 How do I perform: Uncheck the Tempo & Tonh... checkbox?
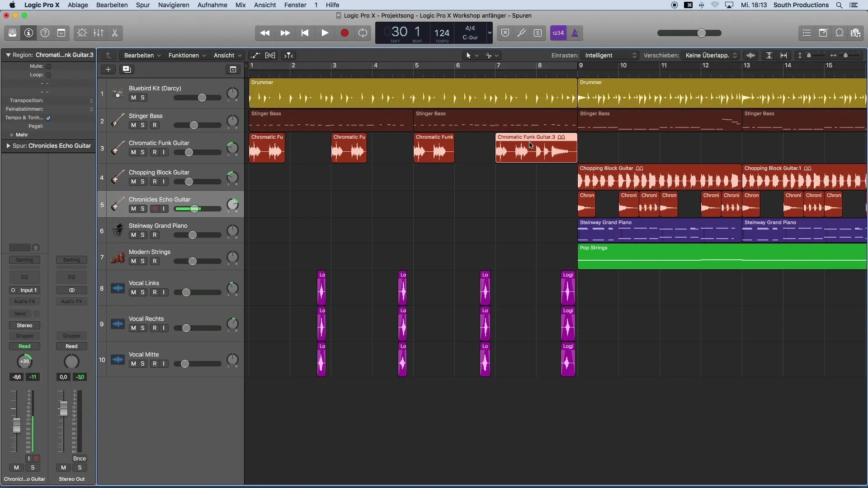[48, 118]
